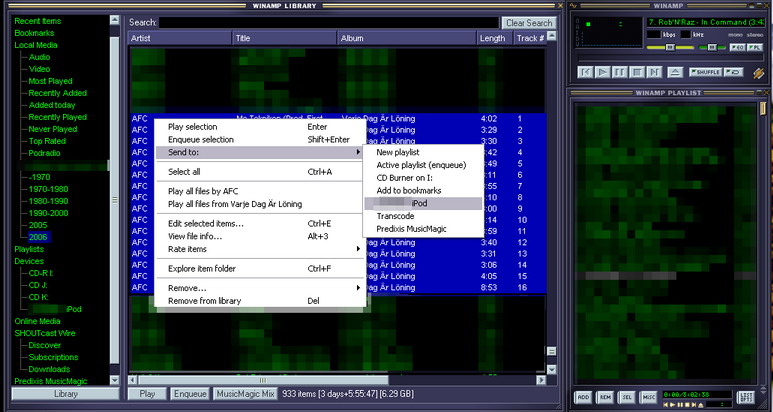Click mini Pause button in playlist window
773x412 pixels.
click(678, 404)
